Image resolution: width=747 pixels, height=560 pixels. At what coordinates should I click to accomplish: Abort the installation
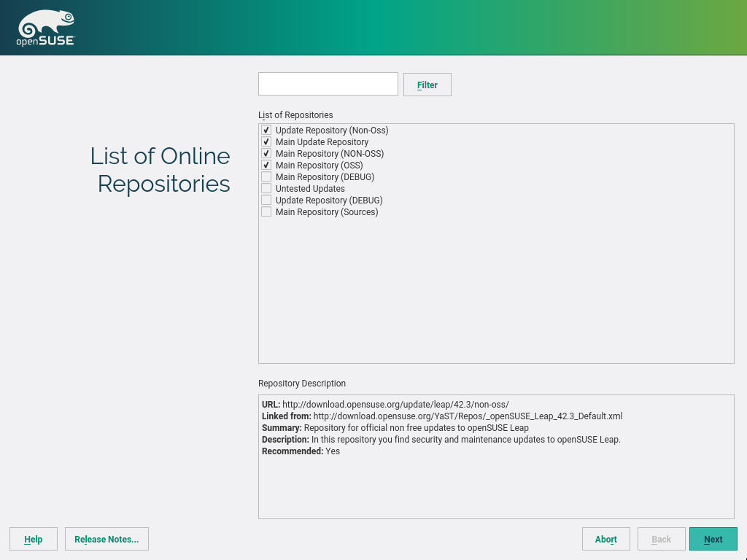(605, 539)
